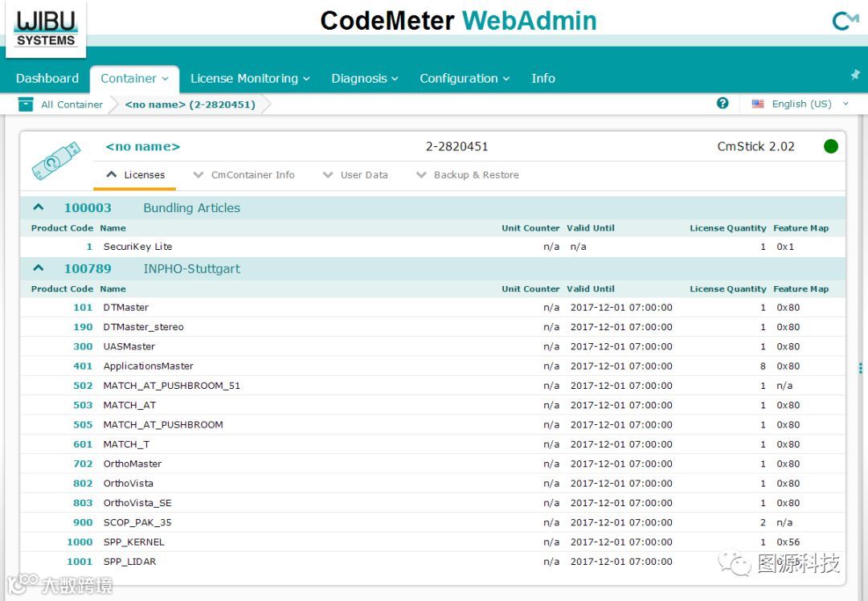Click the CodeMeter logo icon at top right
868x601 pixels.
(x=845, y=21)
